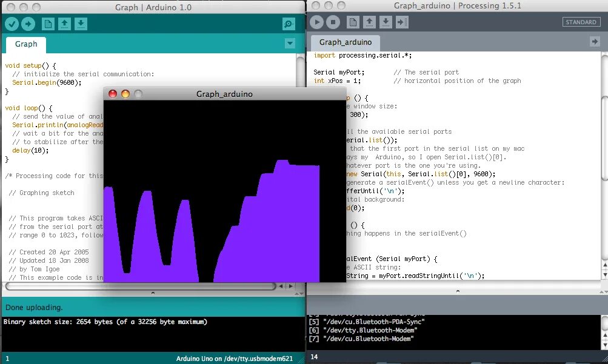Click the Arduino horizontal scroll right arrow
The height and width of the screenshot is (364, 608).
point(290,286)
